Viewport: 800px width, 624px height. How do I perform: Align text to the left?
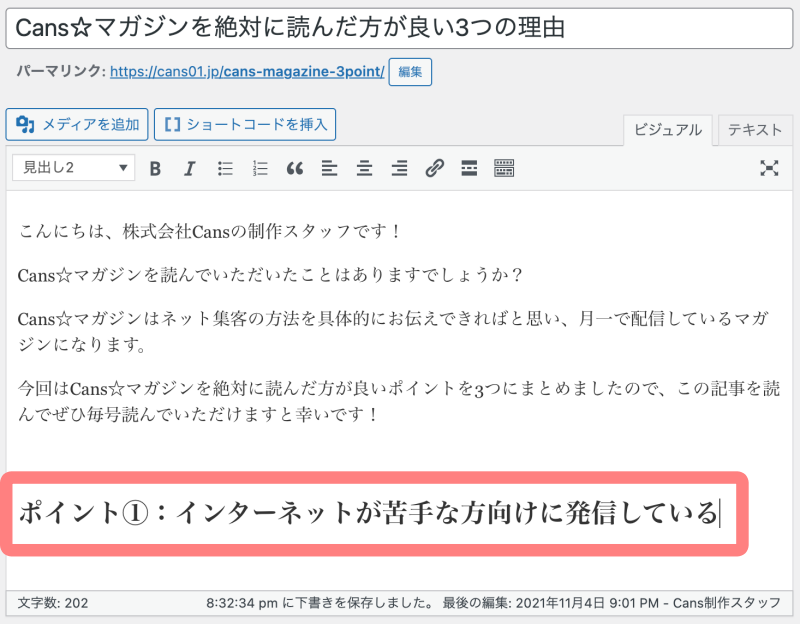pyautogui.click(x=329, y=168)
